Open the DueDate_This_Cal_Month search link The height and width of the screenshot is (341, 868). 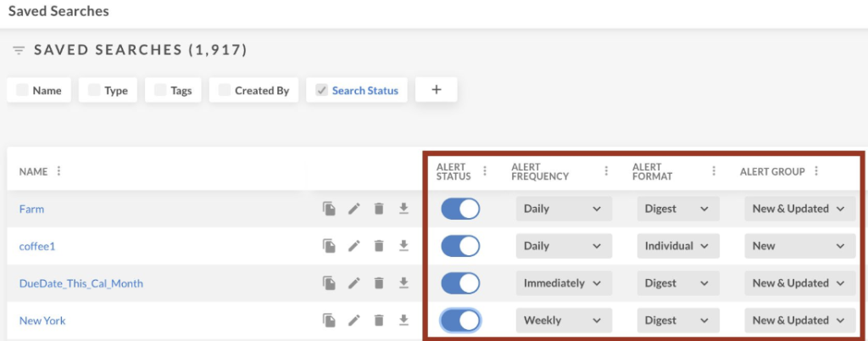pyautogui.click(x=81, y=283)
